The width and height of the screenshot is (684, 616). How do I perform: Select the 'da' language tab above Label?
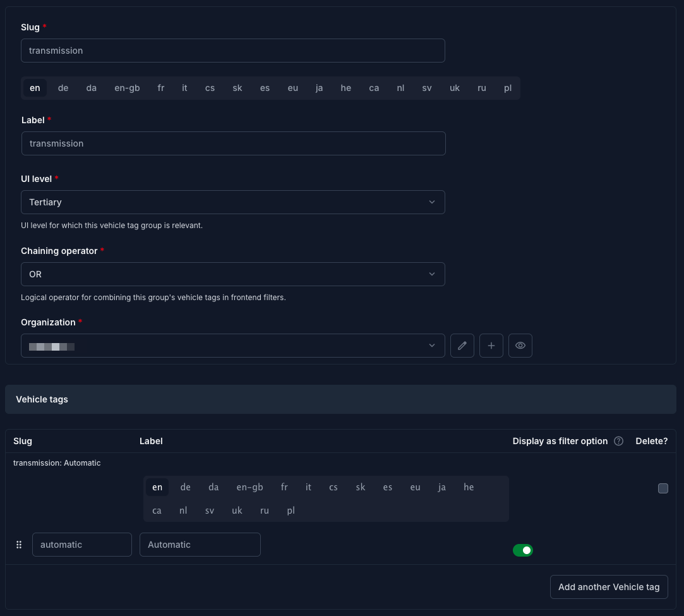coord(91,88)
